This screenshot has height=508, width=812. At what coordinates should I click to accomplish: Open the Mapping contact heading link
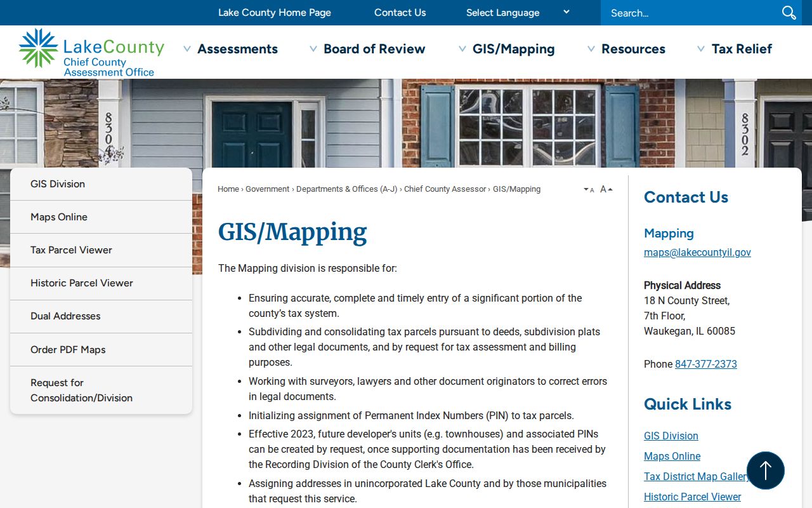click(x=669, y=233)
